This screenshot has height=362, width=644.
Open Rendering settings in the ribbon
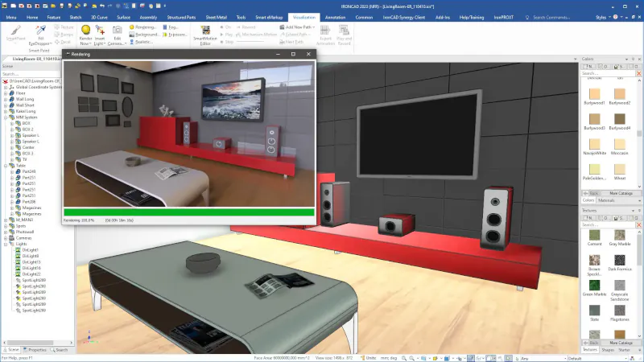pyautogui.click(x=145, y=27)
